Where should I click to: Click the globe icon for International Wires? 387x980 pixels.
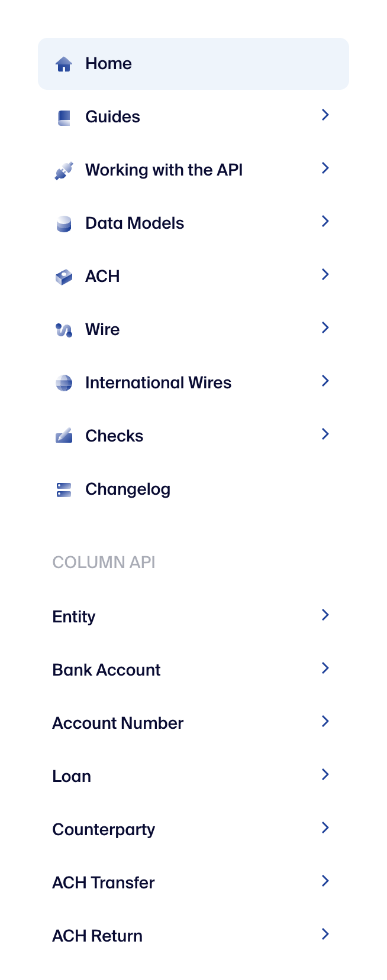(x=64, y=382)
